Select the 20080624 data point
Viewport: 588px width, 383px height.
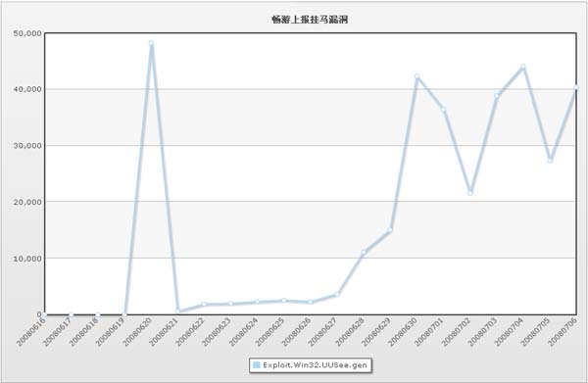point(257,302)
